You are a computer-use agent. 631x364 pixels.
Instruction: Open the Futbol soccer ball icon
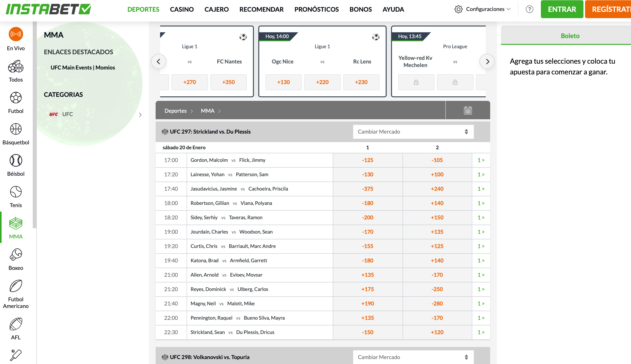16,98
